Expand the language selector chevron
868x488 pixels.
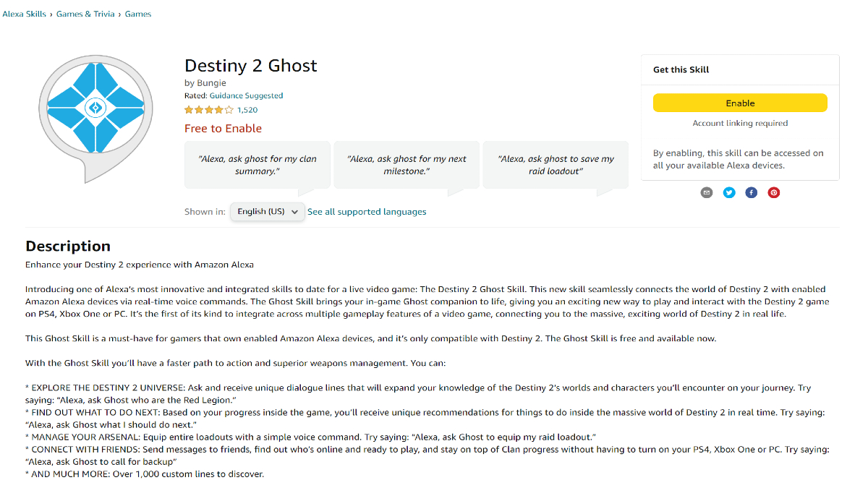point(295,211)
